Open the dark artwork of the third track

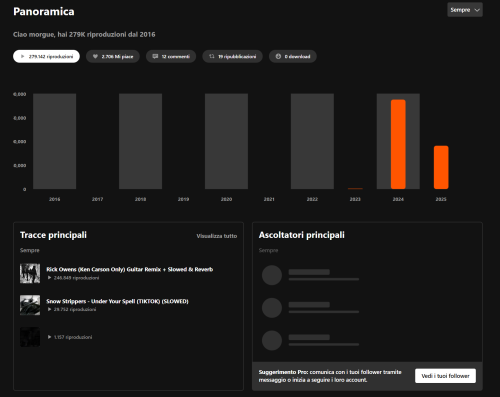pos(30,337)
